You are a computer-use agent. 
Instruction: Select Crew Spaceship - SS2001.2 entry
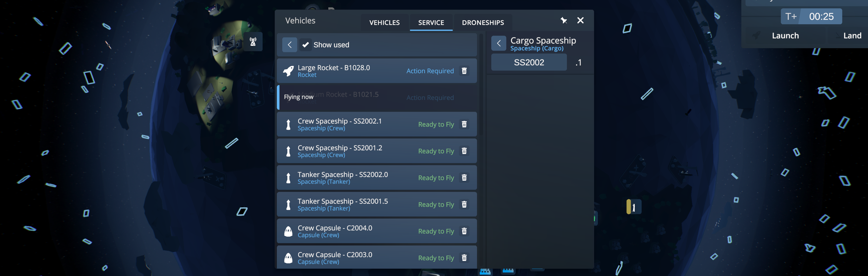point(377,151)
